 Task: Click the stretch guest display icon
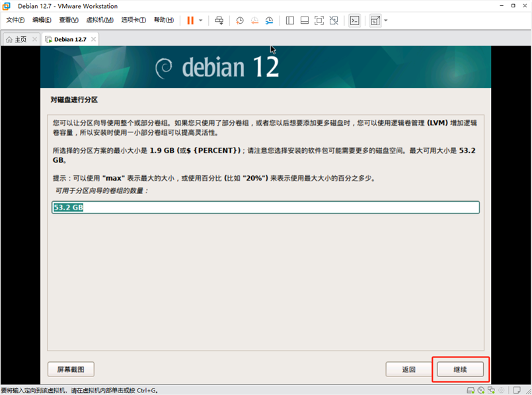pyautogui.click(x=375, y=21)
